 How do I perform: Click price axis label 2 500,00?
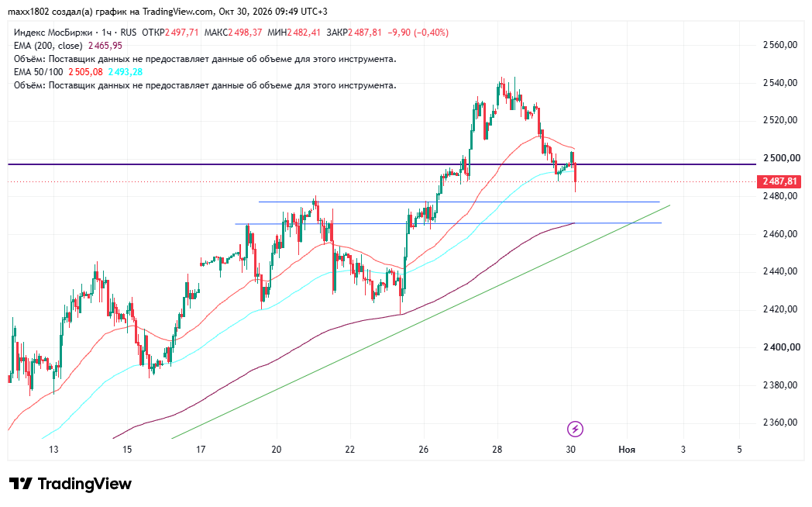(782, 158)
